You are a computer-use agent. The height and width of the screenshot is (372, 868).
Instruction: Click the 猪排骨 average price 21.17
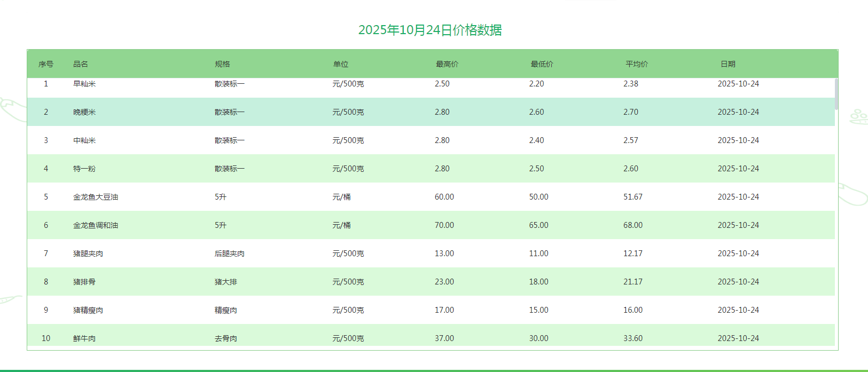633,282
